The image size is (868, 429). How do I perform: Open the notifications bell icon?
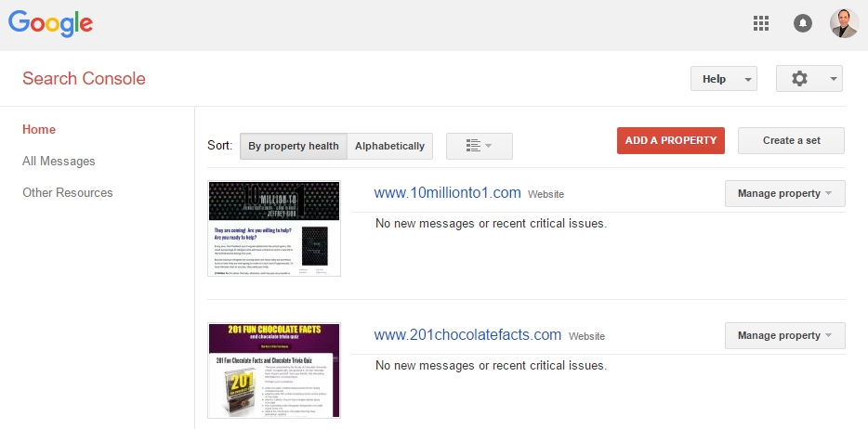tap(803, 23)
